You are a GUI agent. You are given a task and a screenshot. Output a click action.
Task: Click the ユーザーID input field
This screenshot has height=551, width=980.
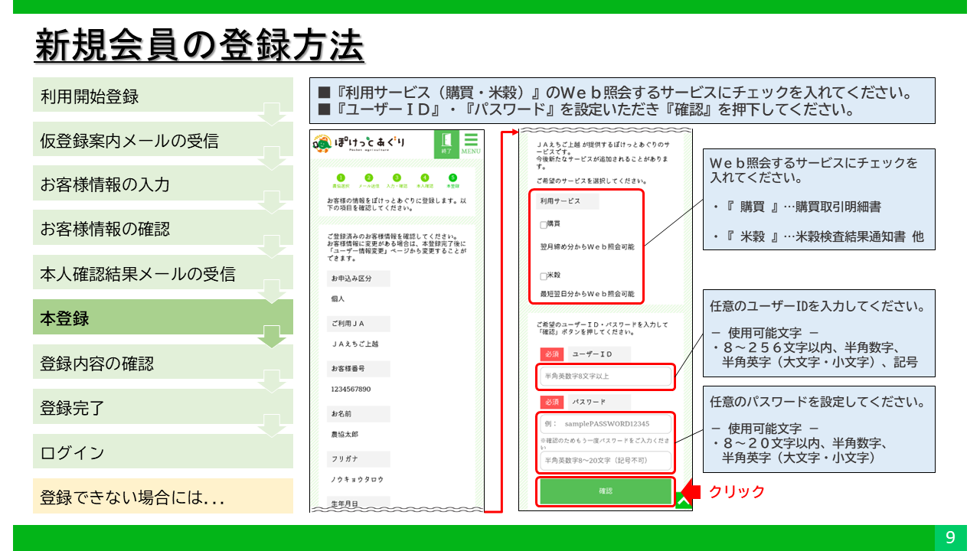603,377
